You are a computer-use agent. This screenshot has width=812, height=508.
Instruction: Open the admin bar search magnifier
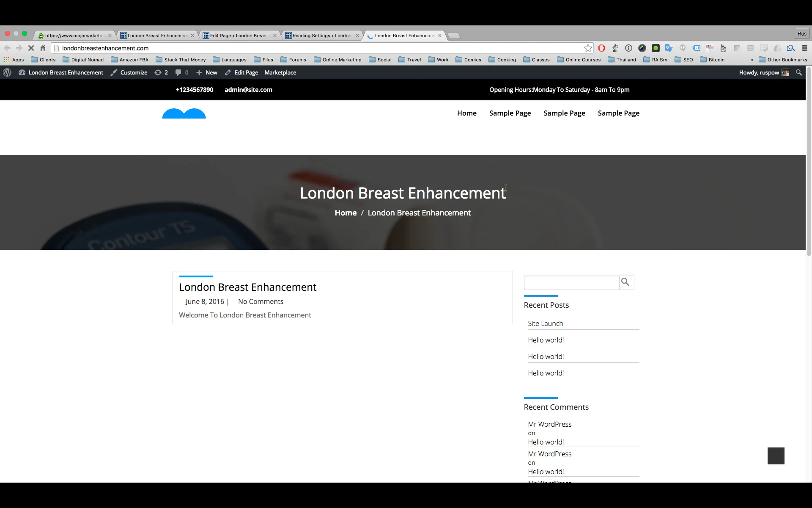click(798, 72)
